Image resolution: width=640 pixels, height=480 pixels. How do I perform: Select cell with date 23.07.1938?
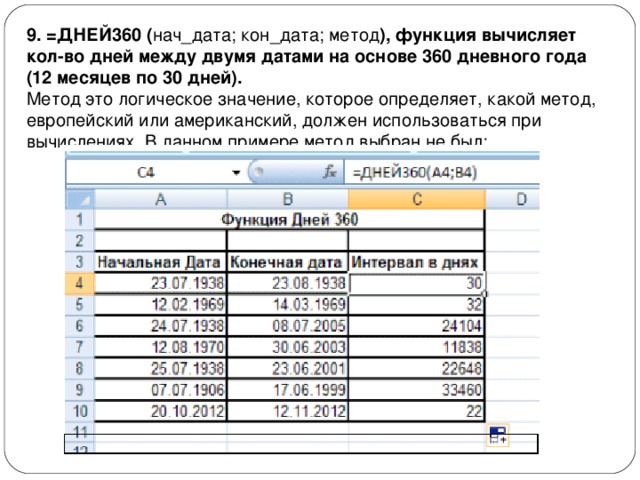[x=160, y=283]
